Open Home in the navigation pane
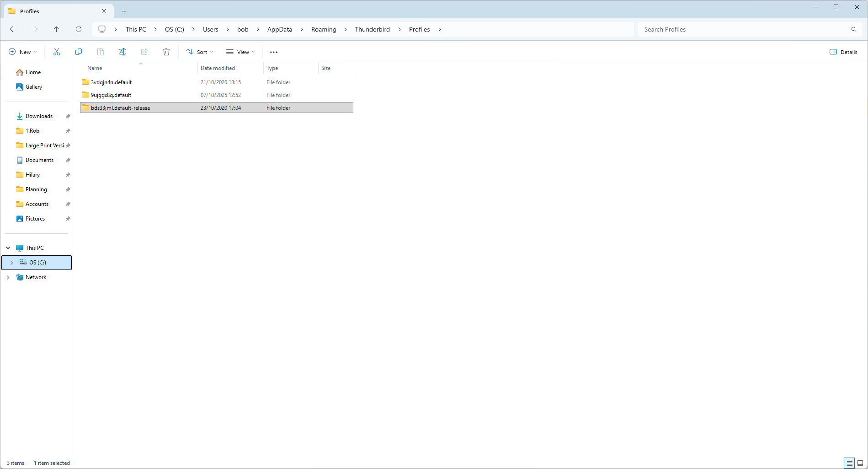Viewport: 868px width, 469px height. (x=33, y=72)
